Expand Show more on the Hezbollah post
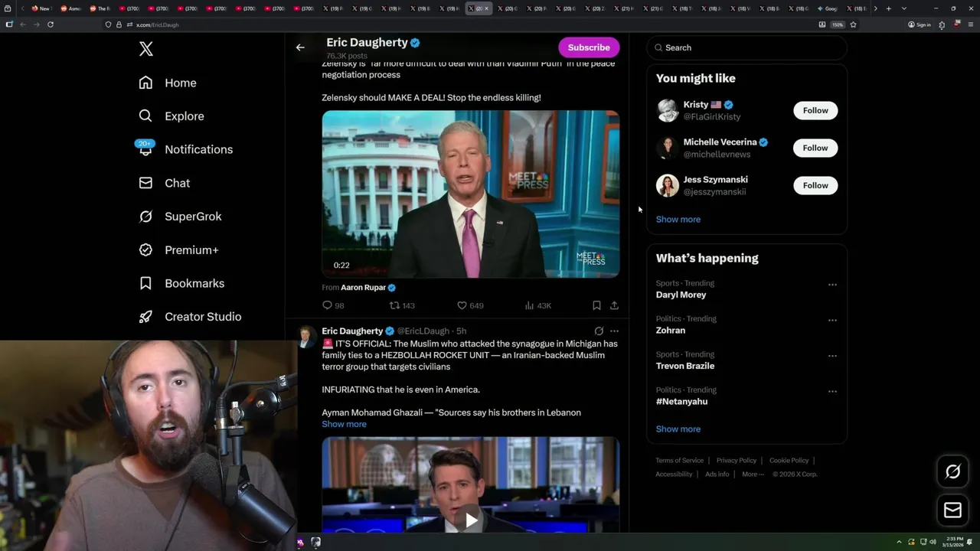 coord(344,424)
